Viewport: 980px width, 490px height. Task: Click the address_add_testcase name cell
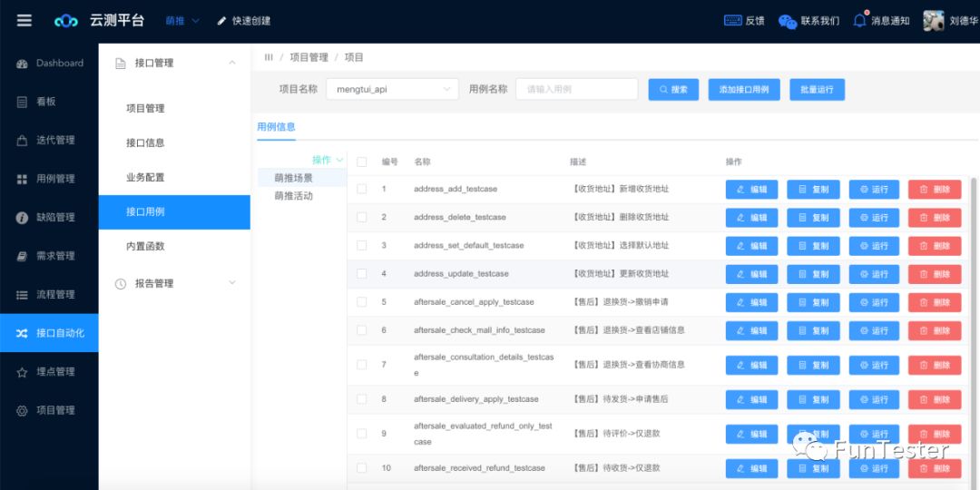[x=456, y=189]
